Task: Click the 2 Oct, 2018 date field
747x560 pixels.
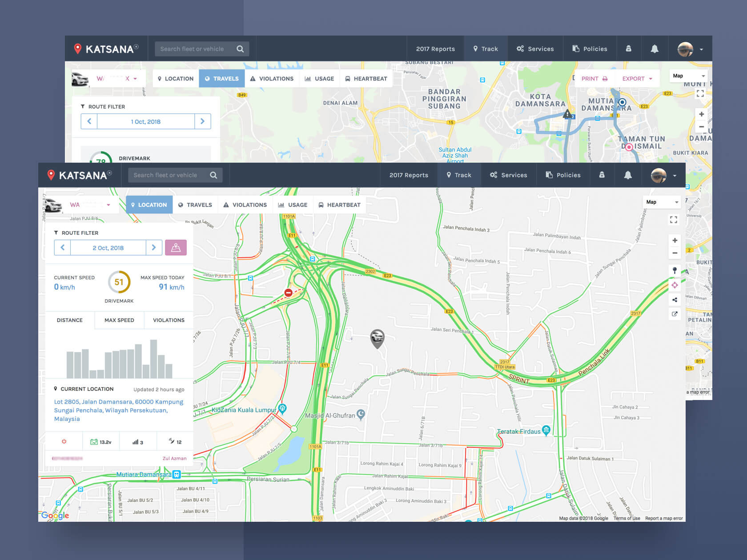Action: point(108,248)
